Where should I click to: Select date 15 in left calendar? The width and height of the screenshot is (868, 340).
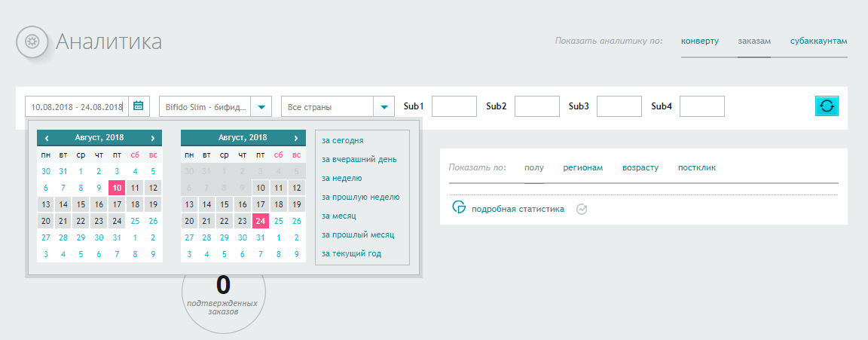coord(81,204)
